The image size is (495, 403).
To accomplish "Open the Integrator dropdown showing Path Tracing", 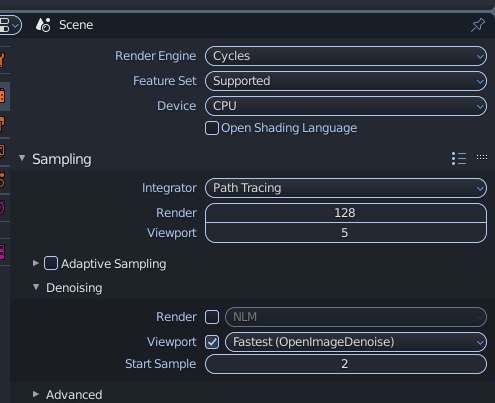I will click(x=346, y=188).
